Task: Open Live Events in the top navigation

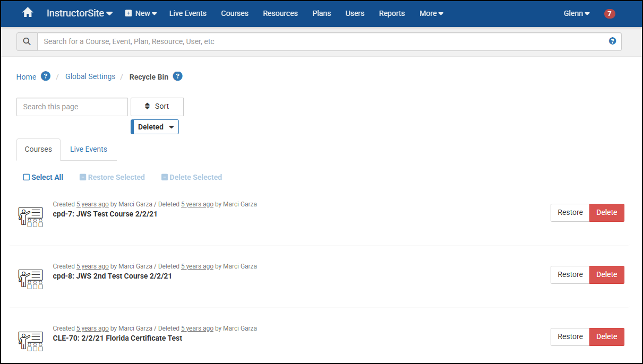Action: [188, 13]
